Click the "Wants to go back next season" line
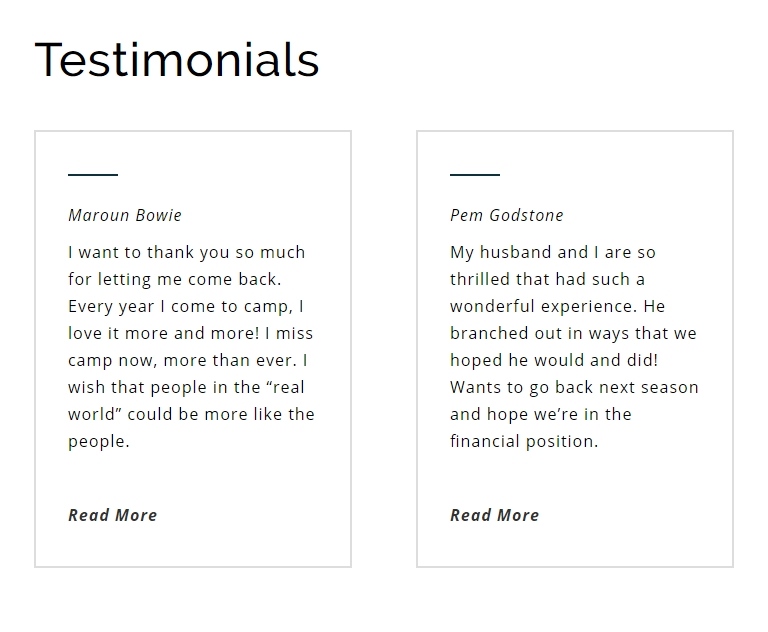 coord(574,387)
